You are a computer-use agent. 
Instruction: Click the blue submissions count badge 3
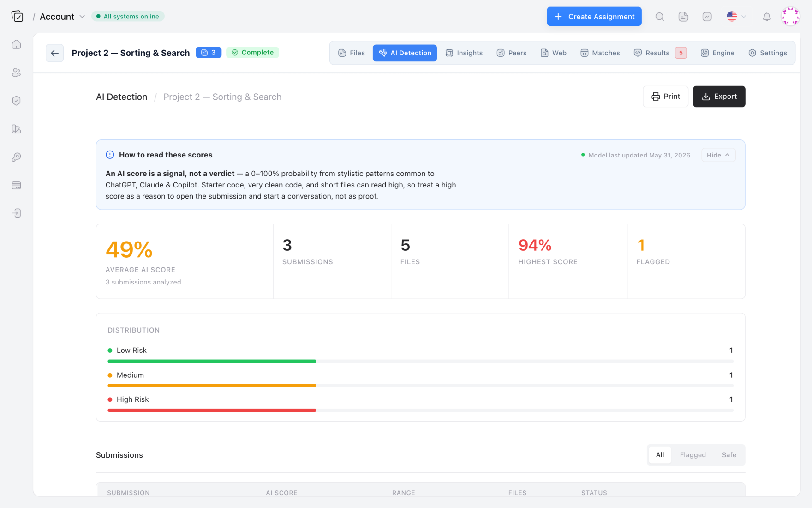point(209,53)
